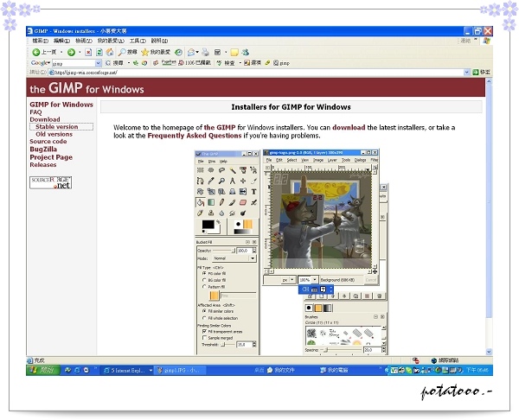Click the black foreground color swatch
Viewport: 519px width, 420px height.
pos(208,225)
